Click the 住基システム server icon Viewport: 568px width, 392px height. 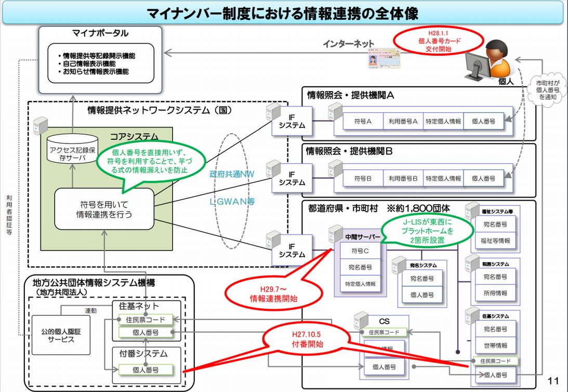coord(472,315)
